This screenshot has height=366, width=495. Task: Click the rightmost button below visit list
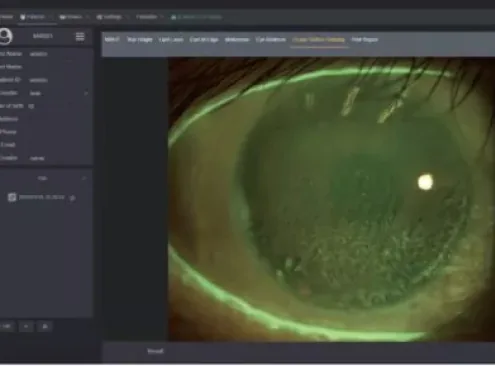coord(45,326)
